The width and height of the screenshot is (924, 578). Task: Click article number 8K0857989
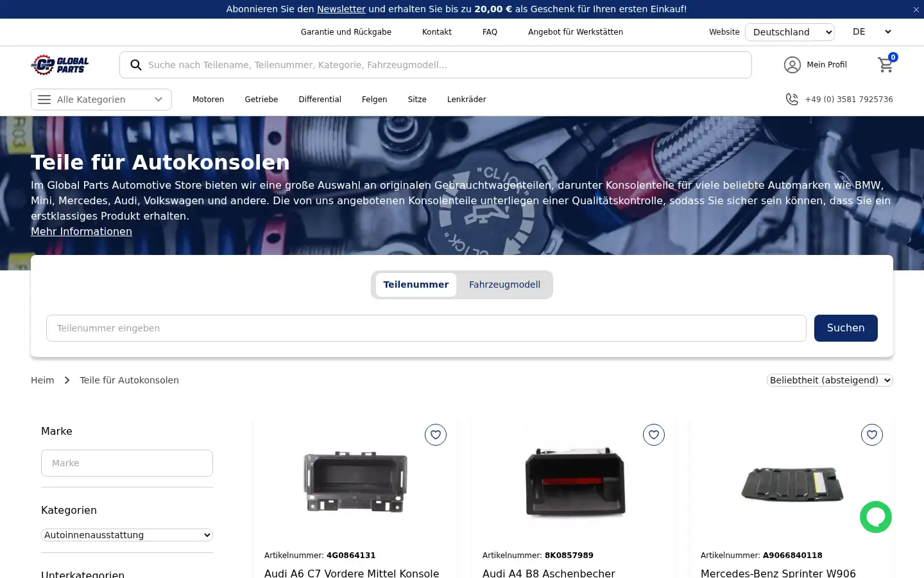pyautogui.click(x=569, y=556)
